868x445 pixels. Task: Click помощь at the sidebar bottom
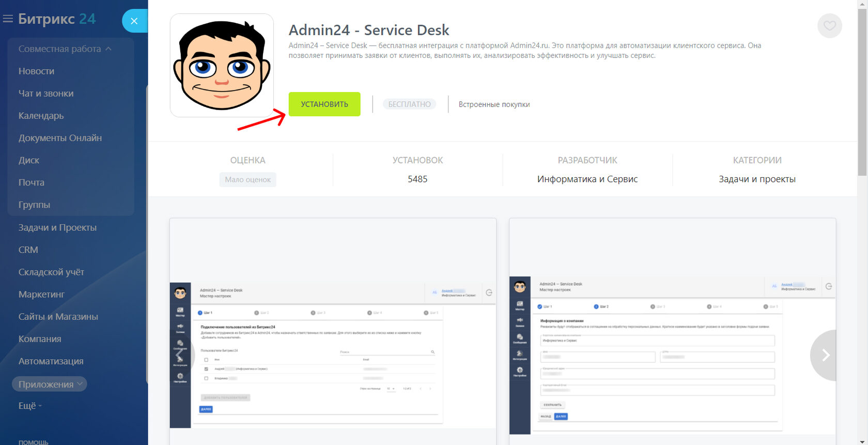click(x=33, y=442)
